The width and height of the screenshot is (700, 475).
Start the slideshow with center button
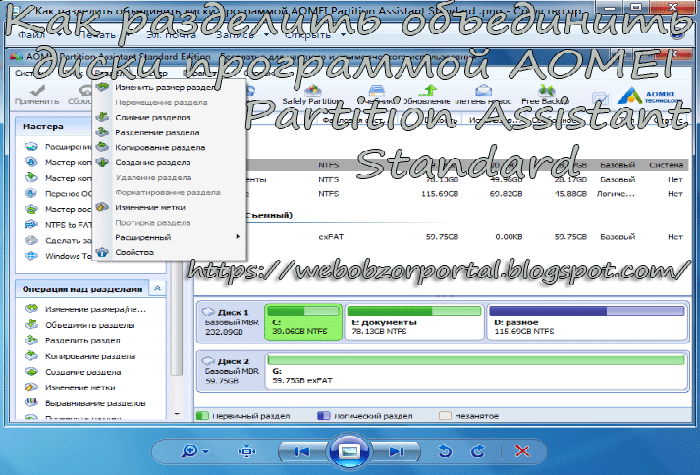tap(349, 451)
